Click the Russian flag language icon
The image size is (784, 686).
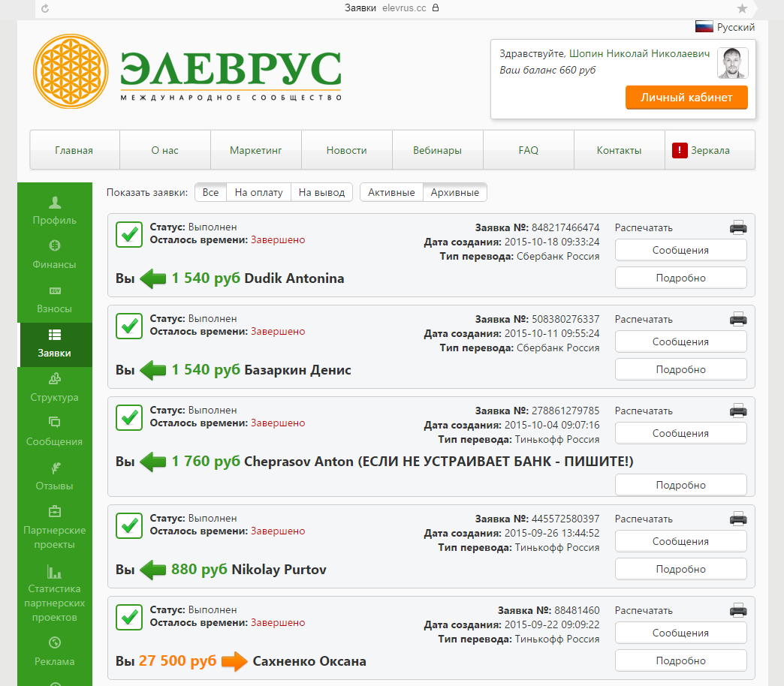[x=704, y=27]
